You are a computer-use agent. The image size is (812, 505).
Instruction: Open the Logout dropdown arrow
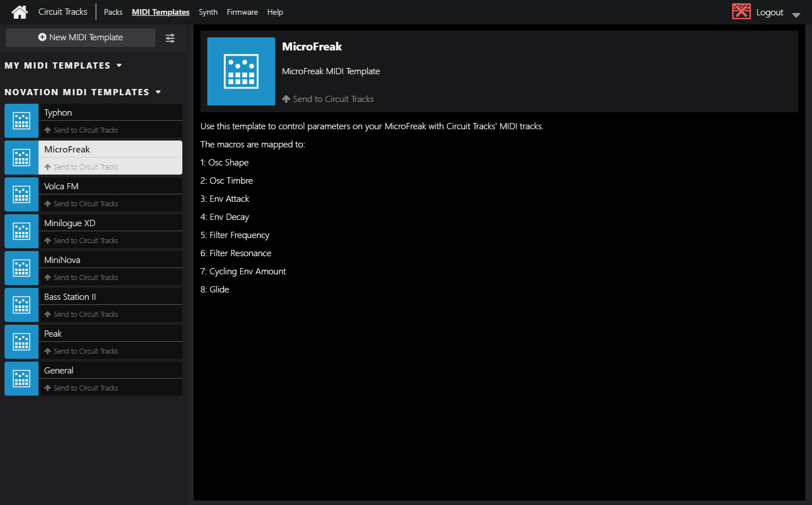(x=796, y=15)
